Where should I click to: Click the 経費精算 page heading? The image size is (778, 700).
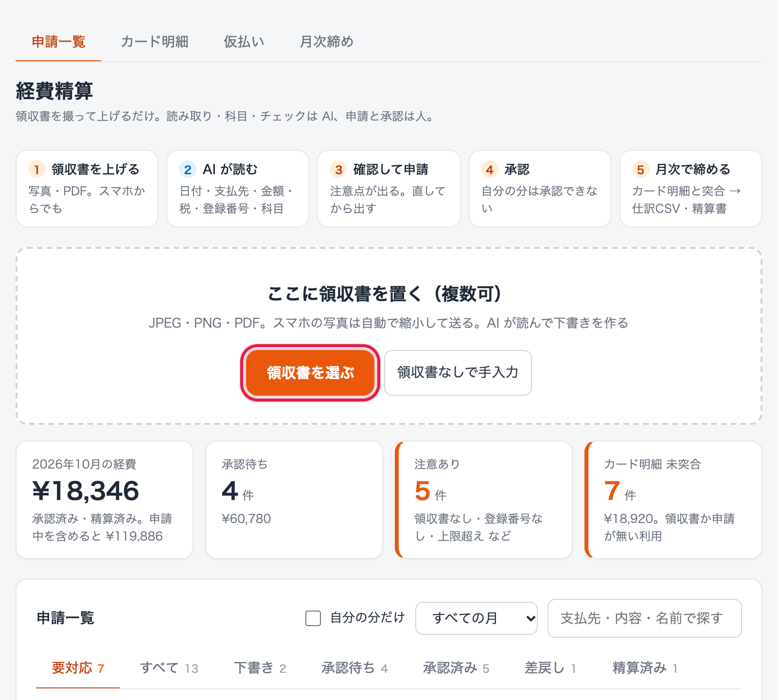[54, 91]
